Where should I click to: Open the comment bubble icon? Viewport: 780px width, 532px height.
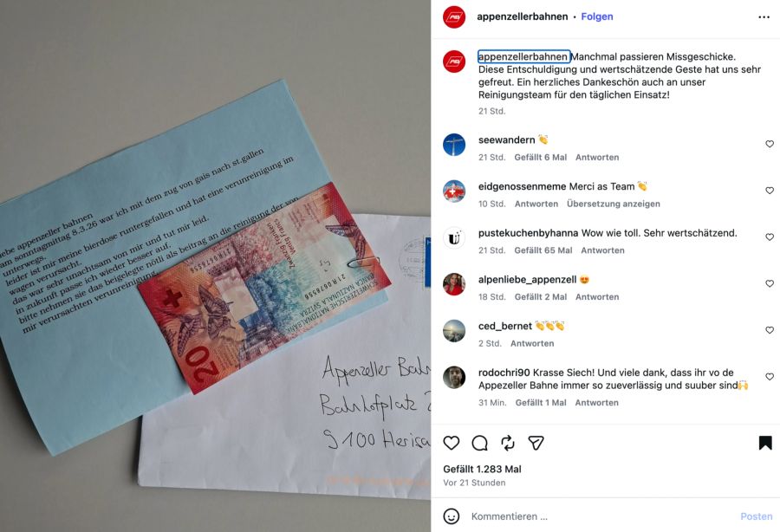[x=479, y=443]
